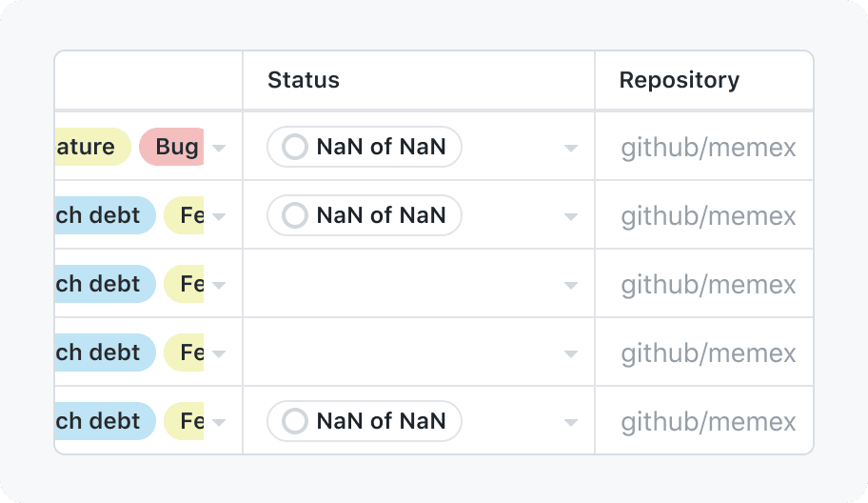
Task: Click the Status column header
Action: coord(304,80)
